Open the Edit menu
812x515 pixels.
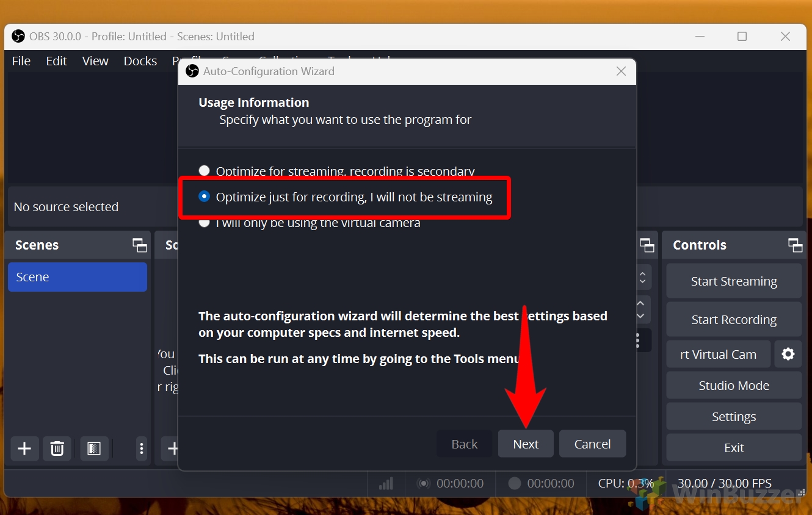pos(56,61)
